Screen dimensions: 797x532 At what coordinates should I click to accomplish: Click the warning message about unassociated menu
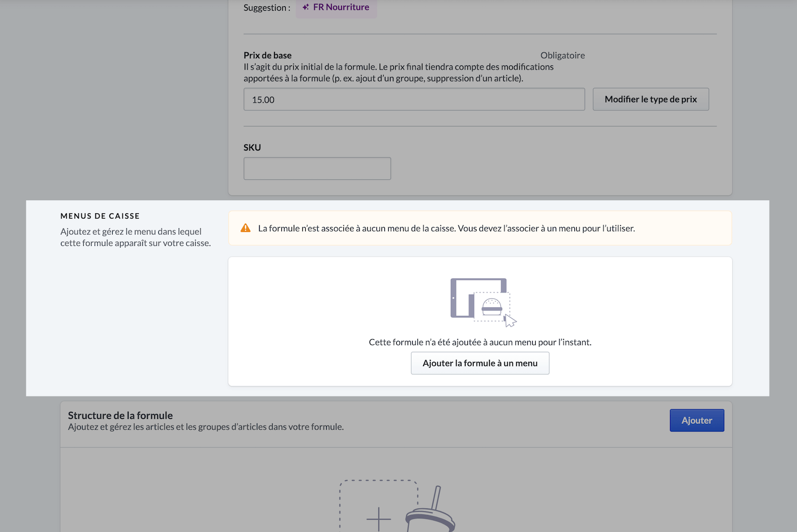coord(446,228)
